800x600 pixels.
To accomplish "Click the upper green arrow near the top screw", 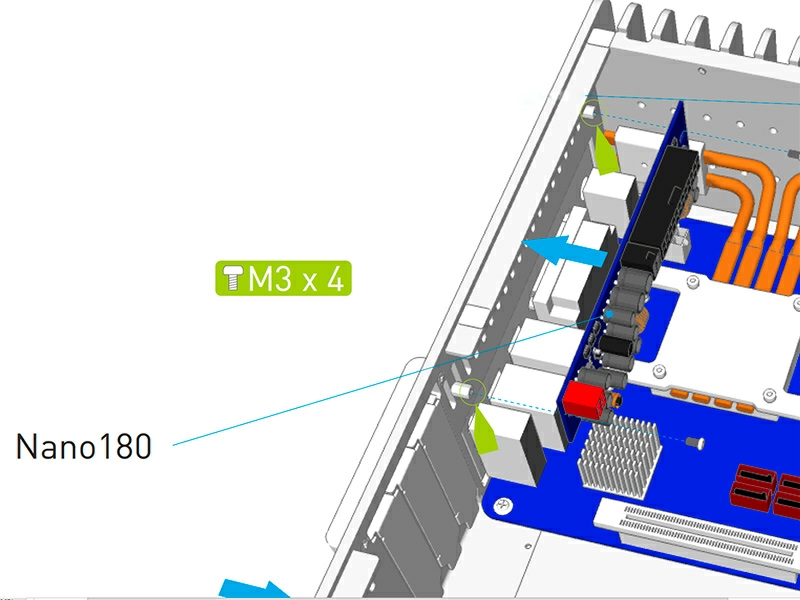I will pyautogui.click(x=606, y=148).
